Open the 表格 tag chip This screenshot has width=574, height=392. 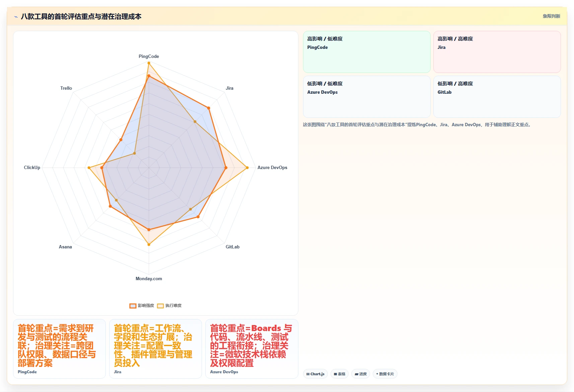point(340,374)
